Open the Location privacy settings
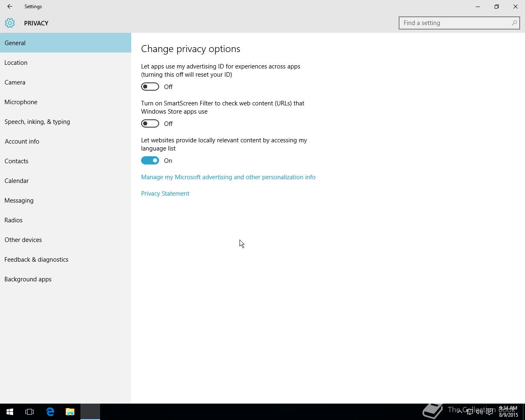This screenshot has width=525, height=420. pos(66,62)
